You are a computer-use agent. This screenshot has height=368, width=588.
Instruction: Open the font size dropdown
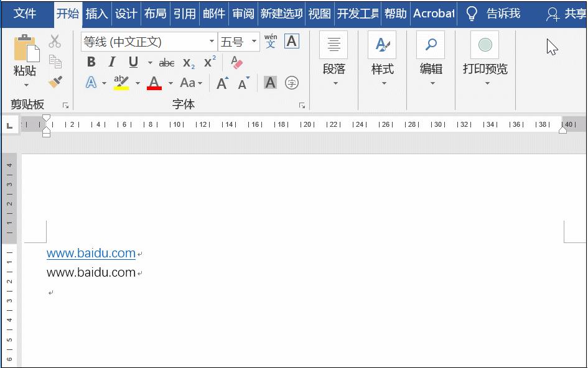254,41
